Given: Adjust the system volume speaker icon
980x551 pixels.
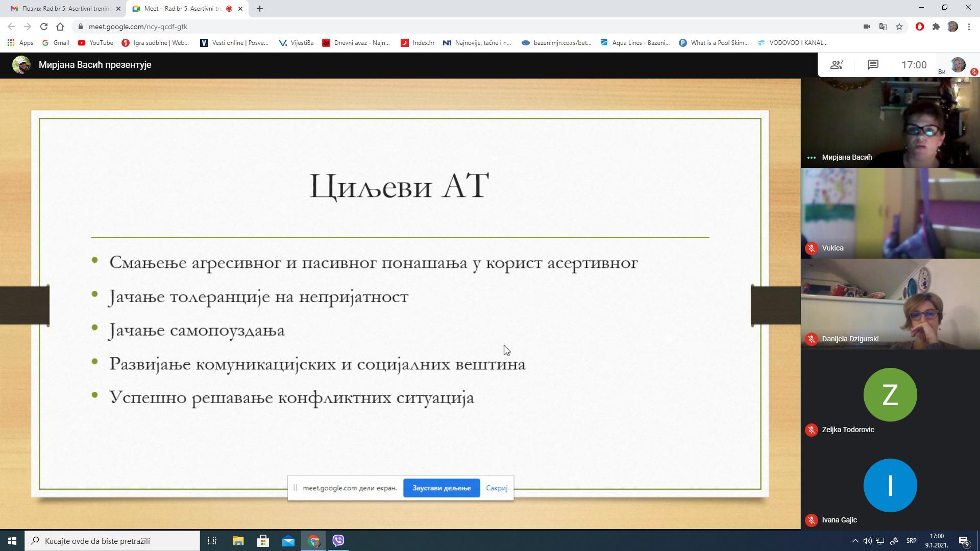Looking at the screenshot, I should (x=867, y=541).
